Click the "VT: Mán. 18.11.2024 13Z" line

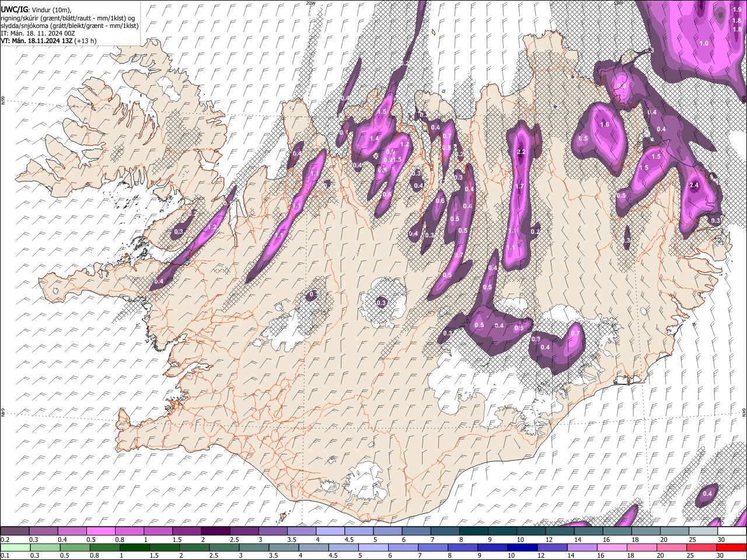coord(49,41)
